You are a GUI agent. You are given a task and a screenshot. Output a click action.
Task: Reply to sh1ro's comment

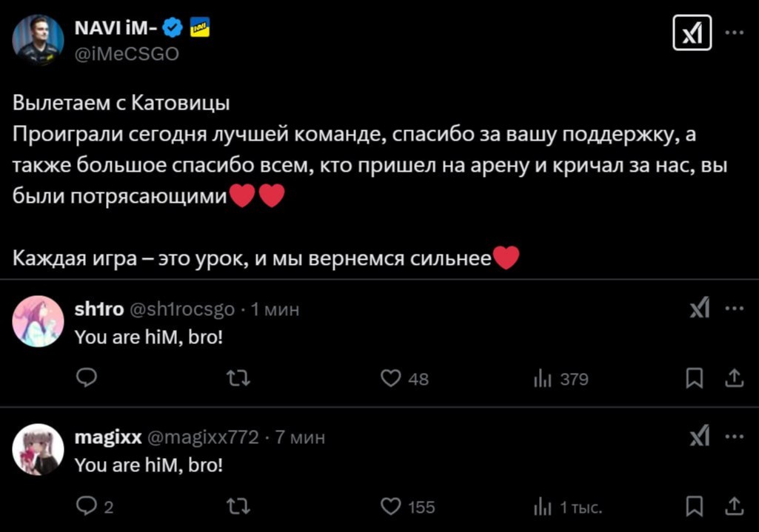click(x=87, y=379)
